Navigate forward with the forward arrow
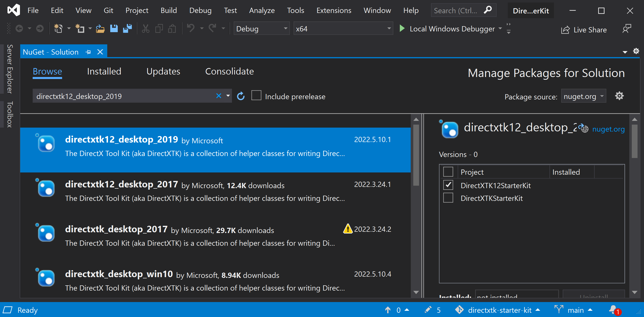The width and height of the screenshot is (644, 317). tap(40, 29)
